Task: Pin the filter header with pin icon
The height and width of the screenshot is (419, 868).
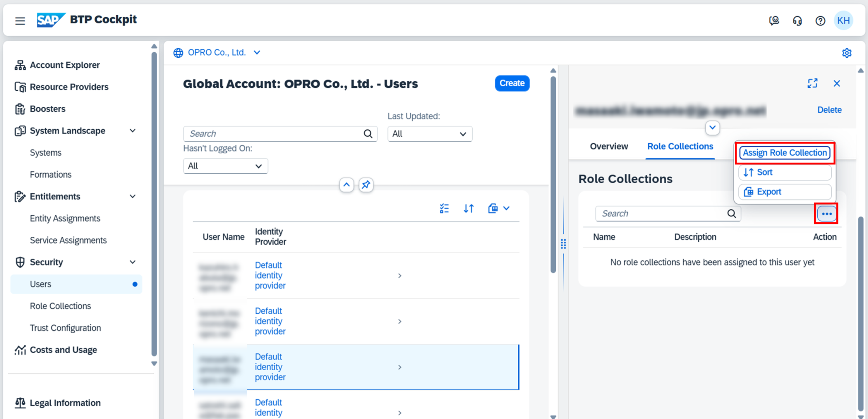Action: [366, 185]
